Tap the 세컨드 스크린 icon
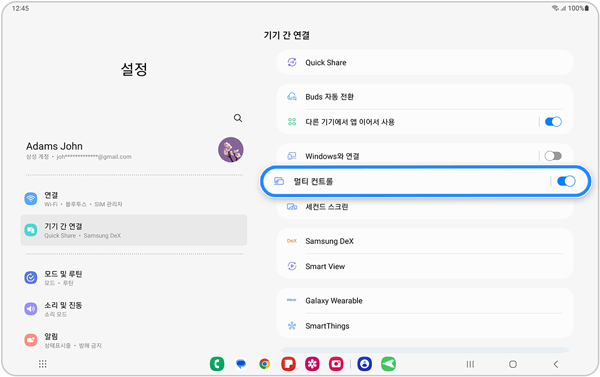This screenshot has width=600, height=377. (x=292, y=207)
